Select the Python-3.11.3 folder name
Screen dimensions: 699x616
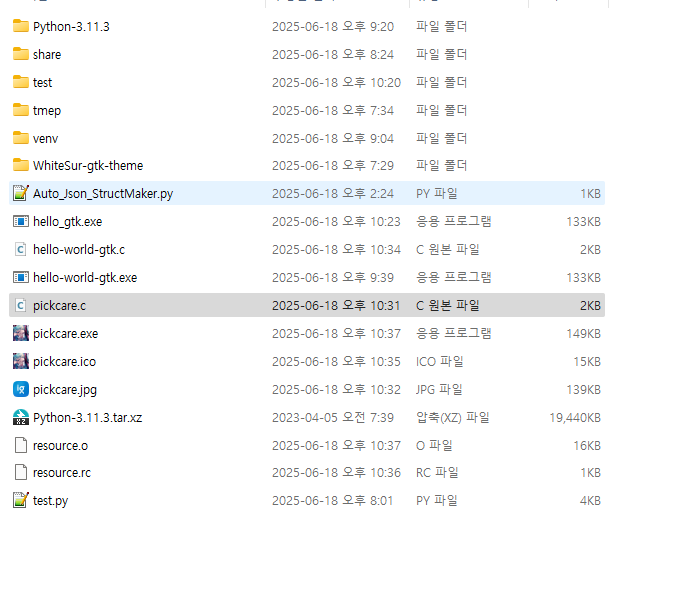coord(71,26)
